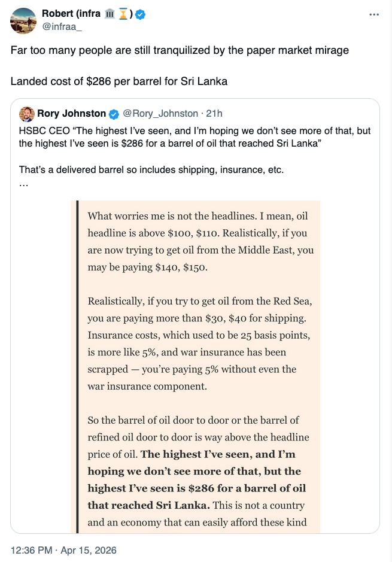Click the hourglass emoji in Robert's name
Image resolution: width=392 pixels, height=562 pixels.
[123, 14]
